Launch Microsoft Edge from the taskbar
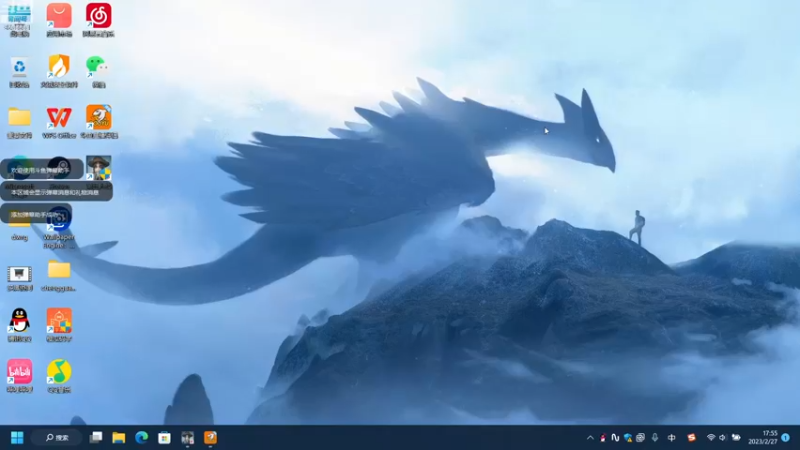This screenshot has width=800, height=450. click(x=141, y=437)
